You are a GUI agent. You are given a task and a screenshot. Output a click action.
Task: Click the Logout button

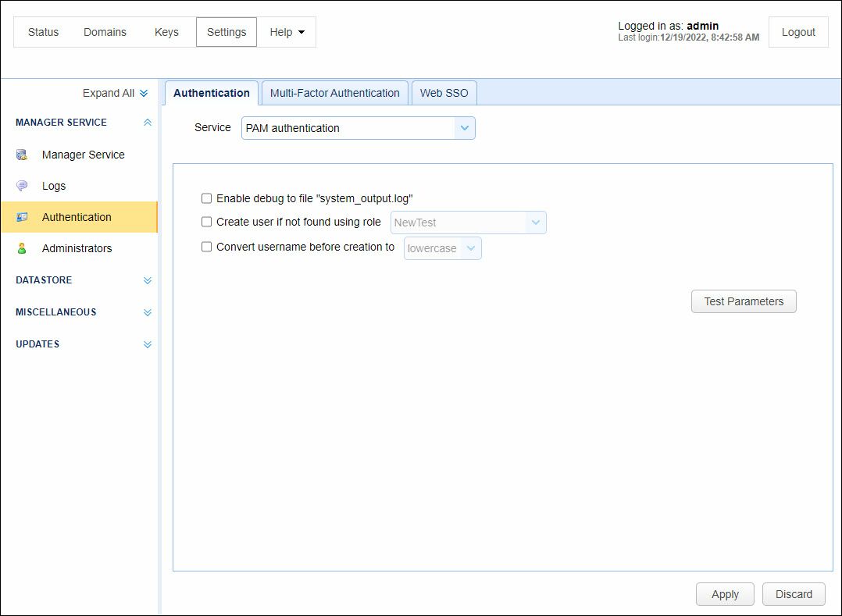(x=798, y=32)
